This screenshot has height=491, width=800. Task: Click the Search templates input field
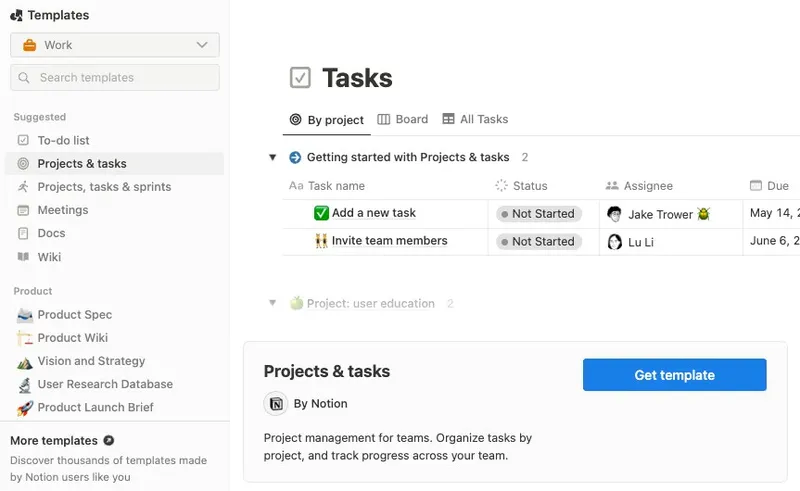115,78
